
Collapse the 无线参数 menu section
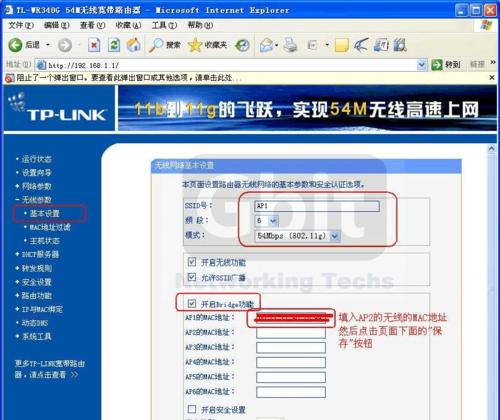(x=17, y=200)
